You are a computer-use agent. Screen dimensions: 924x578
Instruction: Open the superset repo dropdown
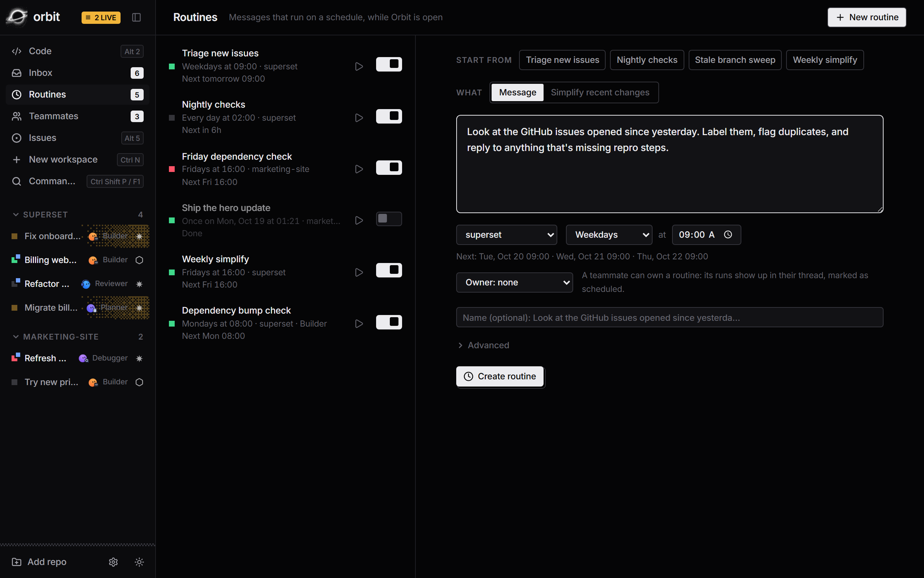[506, 234]
